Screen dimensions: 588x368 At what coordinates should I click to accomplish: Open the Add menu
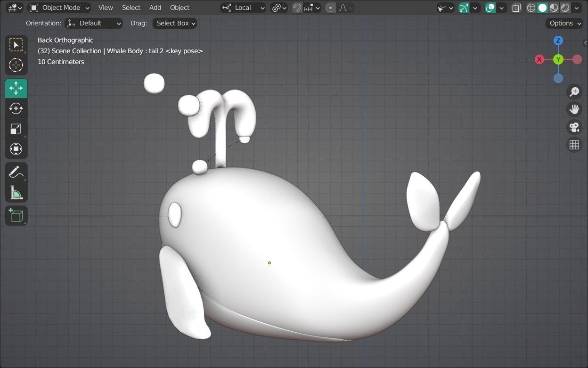point(155,8)
